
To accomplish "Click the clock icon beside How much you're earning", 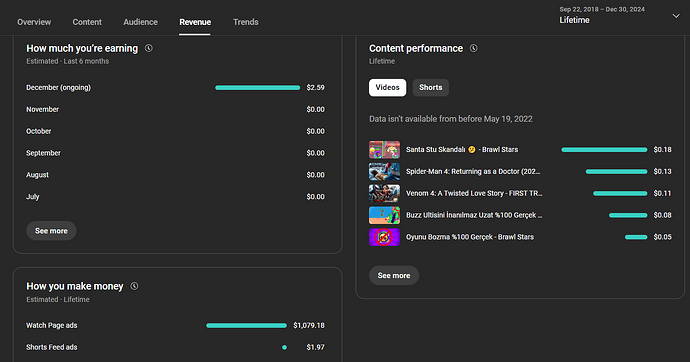I will click(x=149, y=48).
